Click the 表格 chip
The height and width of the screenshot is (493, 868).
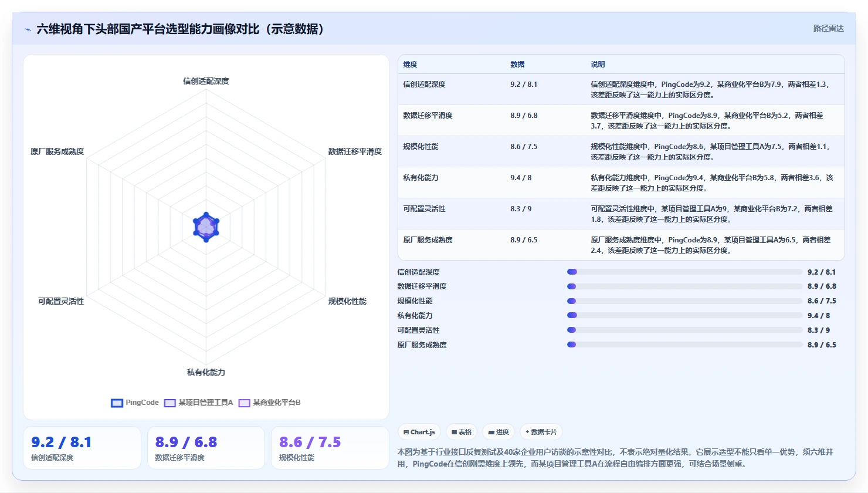tap(462, 432)
